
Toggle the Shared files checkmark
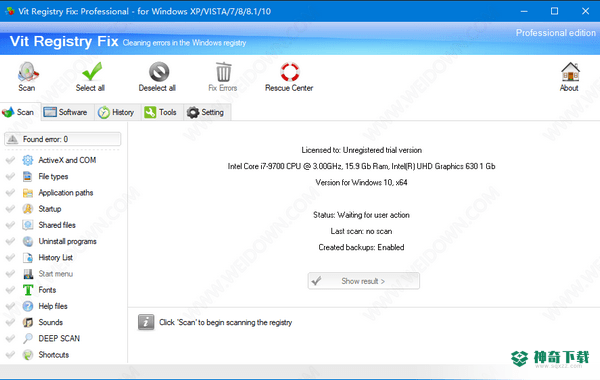click(x=10, y=225)
